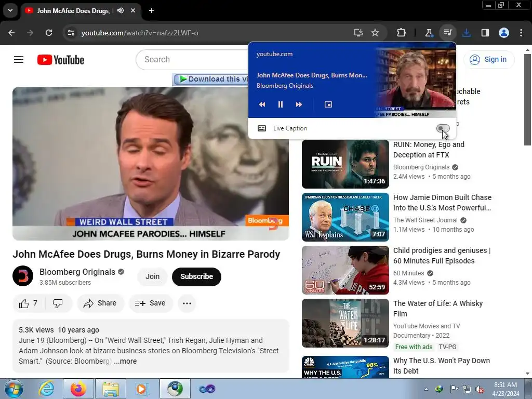Screen dimensions: 532x399
Task: Open Windows Media Player taskbar icon
Action: pyautogui.click(x=142, y=389)
